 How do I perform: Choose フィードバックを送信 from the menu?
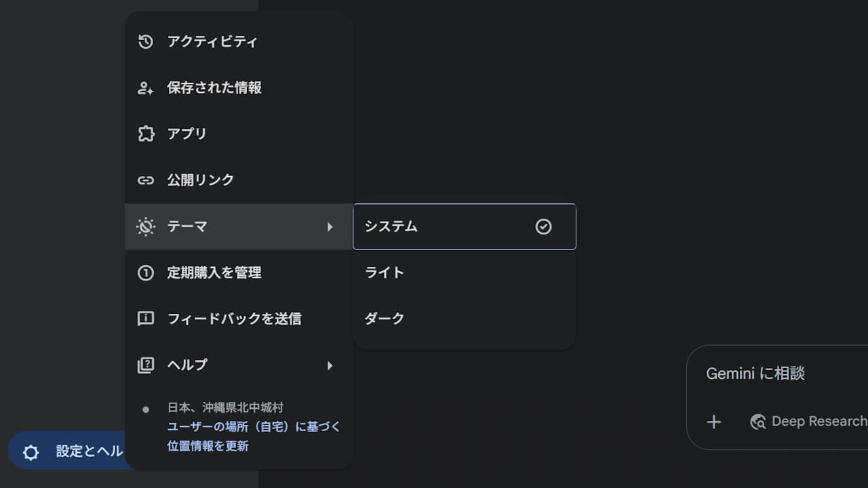[x=239, y=319]
